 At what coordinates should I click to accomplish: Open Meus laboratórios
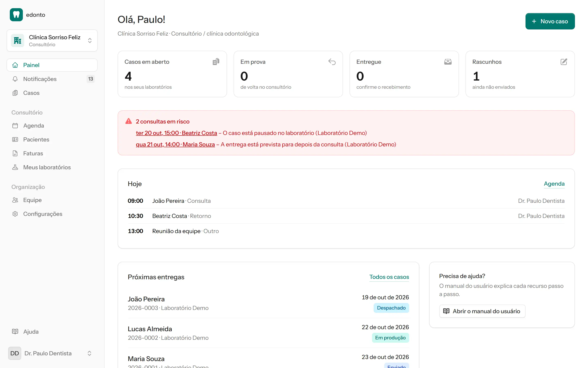52,167
